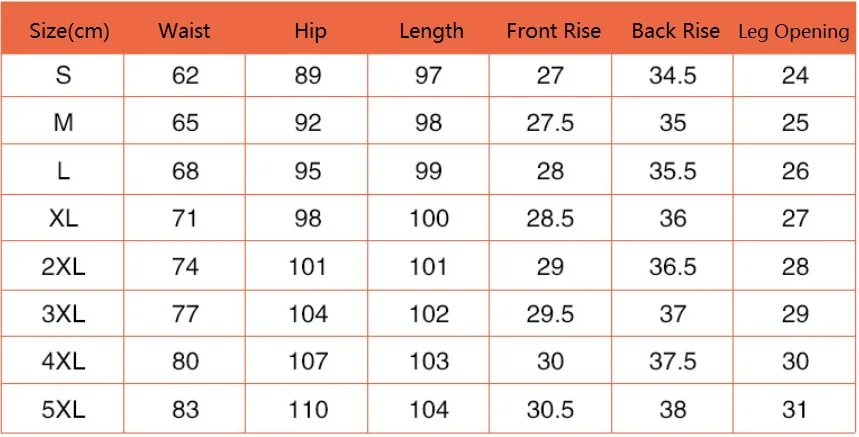Screen dimensions: 859x437
Task: Select hip value 95 in L row
Action: pos(307,171)
